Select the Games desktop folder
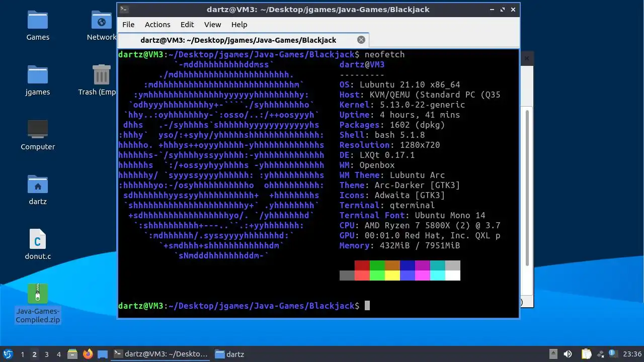Viewport: 644px width, 362px height. click(x=38, y=26)
